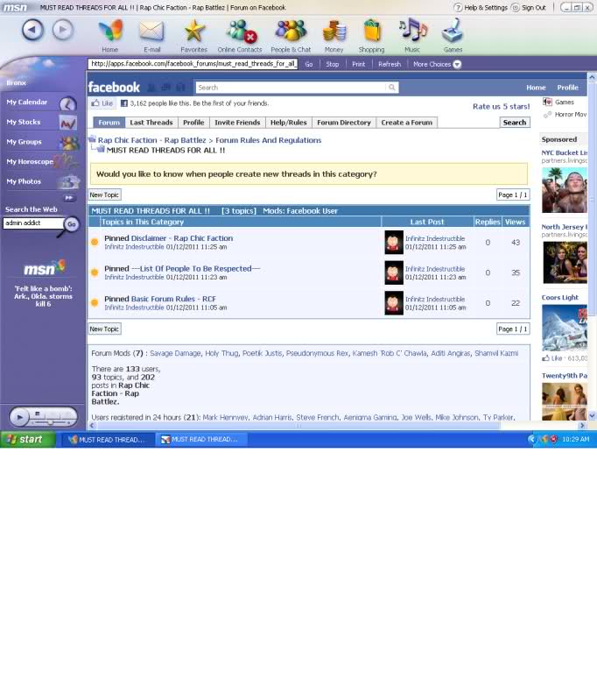Click the MSN butterfly logo in sidebar
This screenshot has height=700, width=597.
(x=44, y=268)
